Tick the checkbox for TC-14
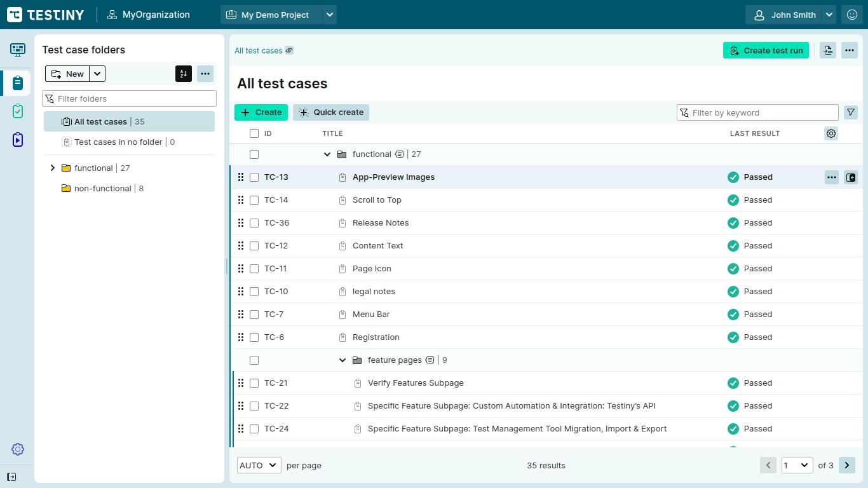The image size is (868, 488). click(254, 200)
